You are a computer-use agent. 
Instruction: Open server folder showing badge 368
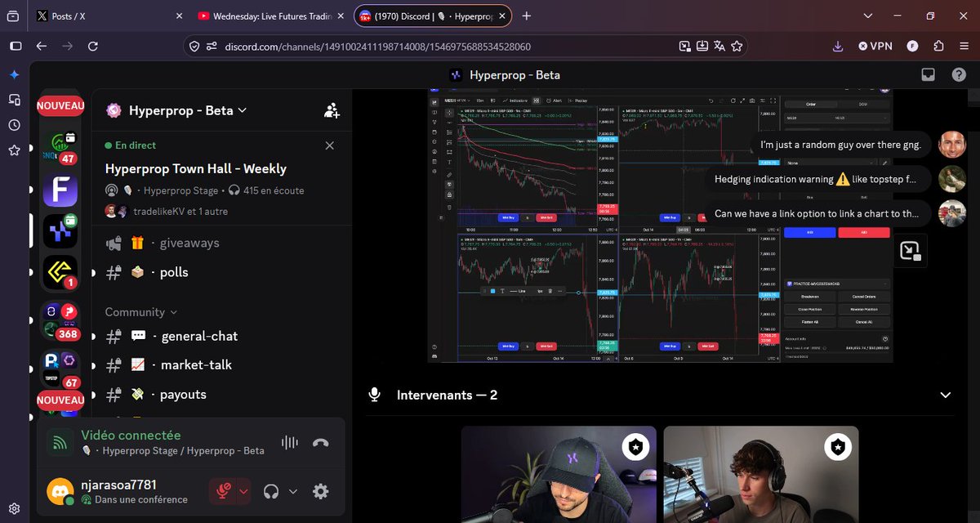point(60,321)
